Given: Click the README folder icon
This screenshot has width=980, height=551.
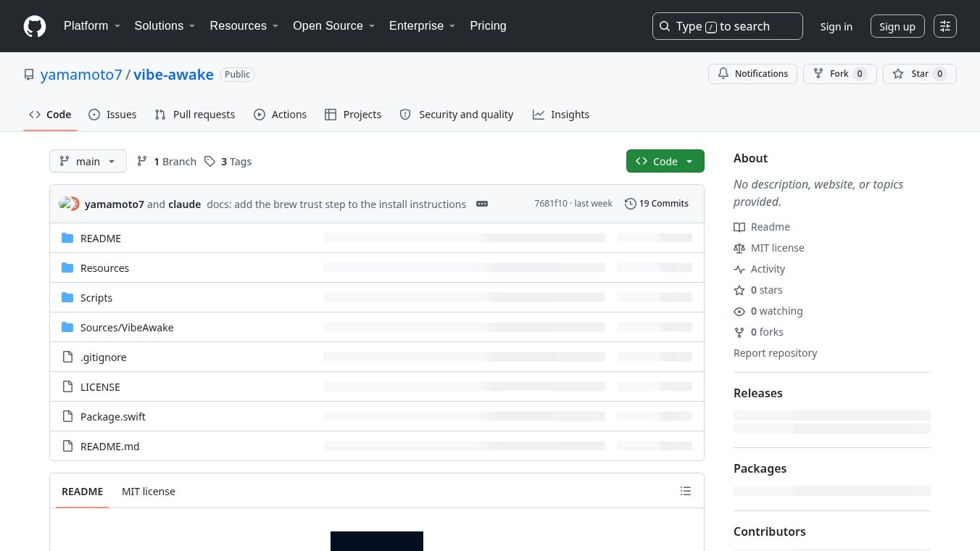Looking at the screenshot, I should pos(67,238).
